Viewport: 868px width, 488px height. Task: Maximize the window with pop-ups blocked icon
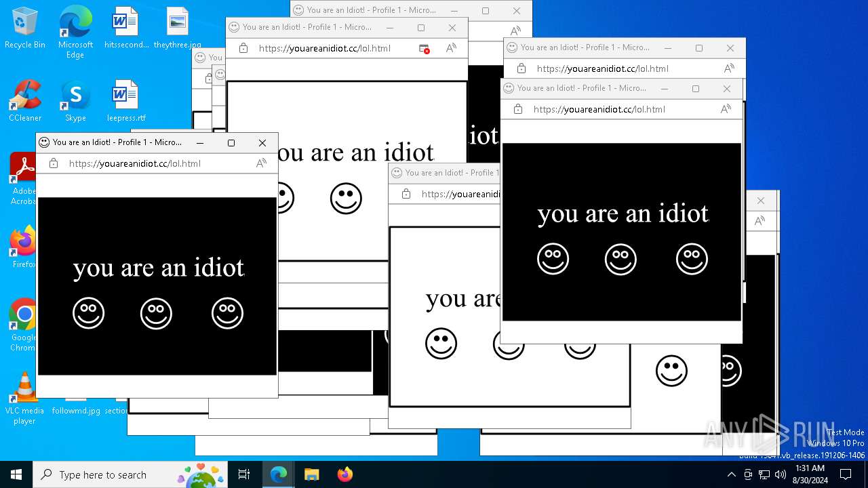(x=421, y=28)
